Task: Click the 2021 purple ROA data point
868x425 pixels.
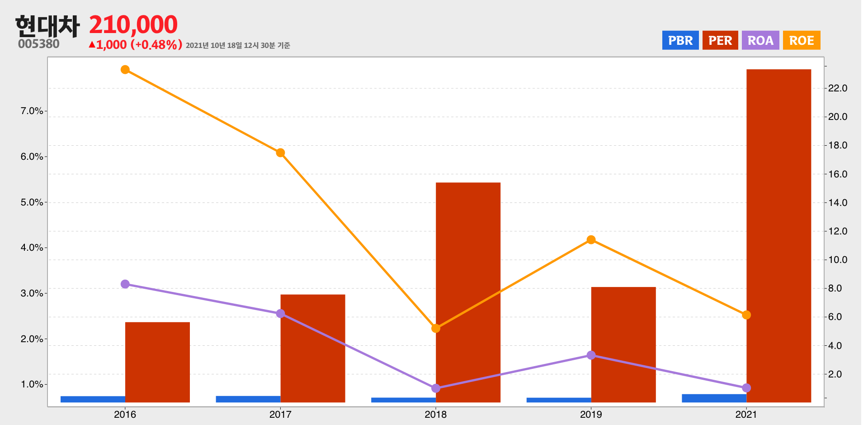Action: pyautogui.click(x=746, y=388)
